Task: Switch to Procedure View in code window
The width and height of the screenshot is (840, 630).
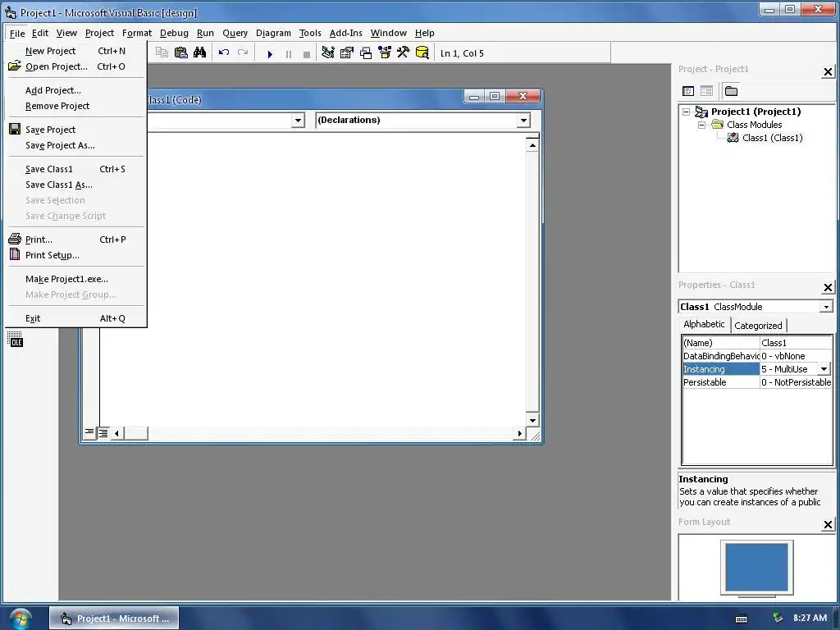Action: pos(89,431)
